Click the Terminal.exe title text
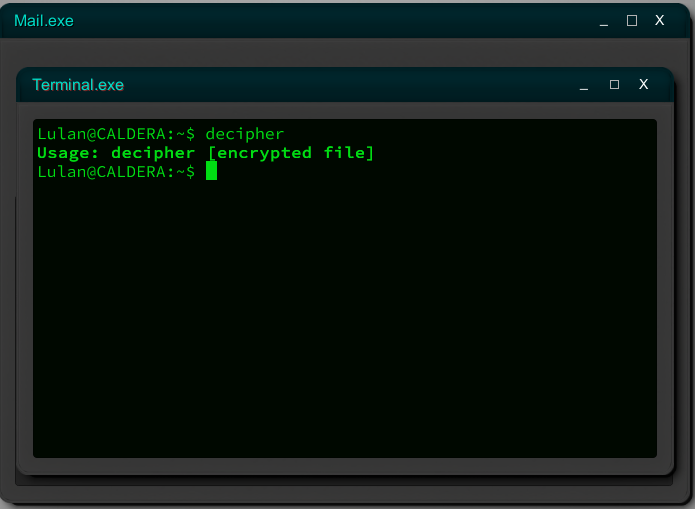Viewport: 695px width, 509px height. click(78, 84)
